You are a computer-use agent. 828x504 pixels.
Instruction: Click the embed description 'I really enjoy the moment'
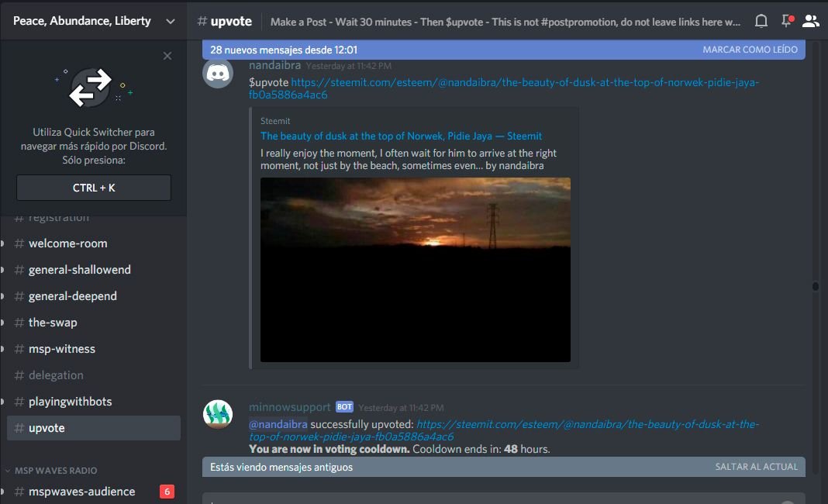(x=409, y=160)
